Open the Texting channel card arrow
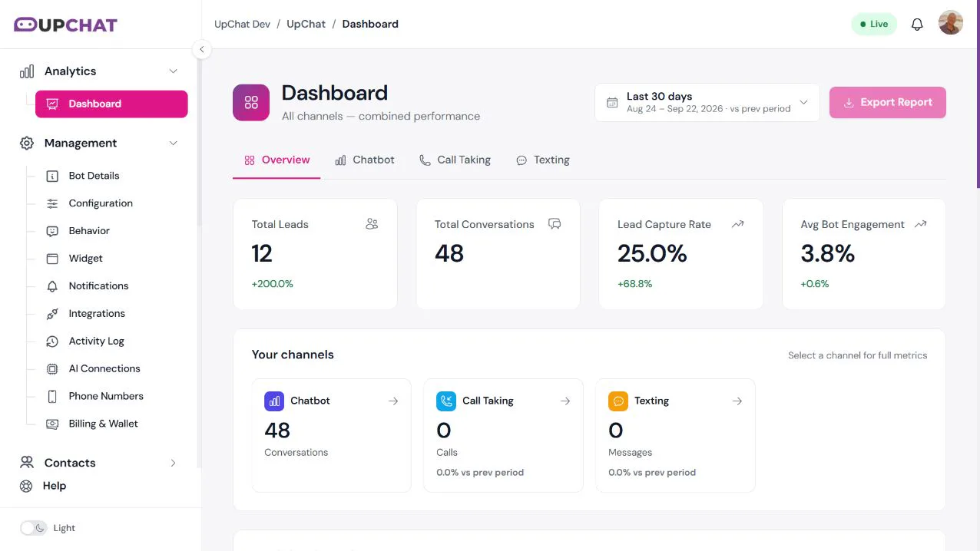This screenshot has width=980, height=551. [737, 401]
